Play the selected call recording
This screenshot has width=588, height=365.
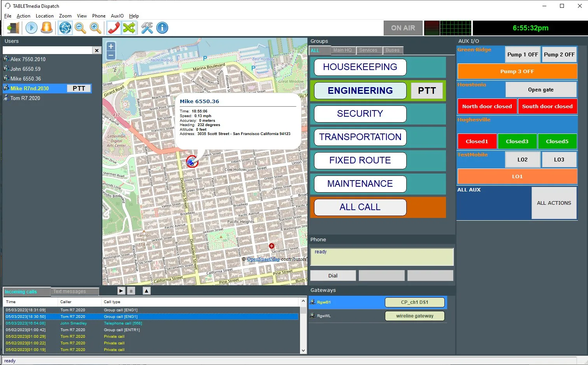121,291
